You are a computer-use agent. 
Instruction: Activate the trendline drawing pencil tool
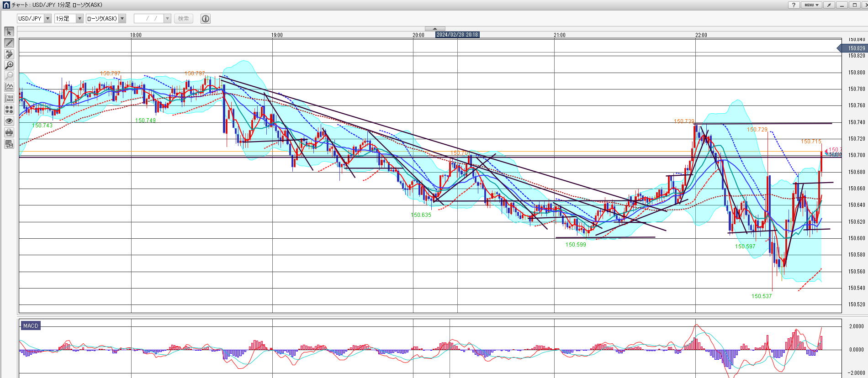point(9,43)
